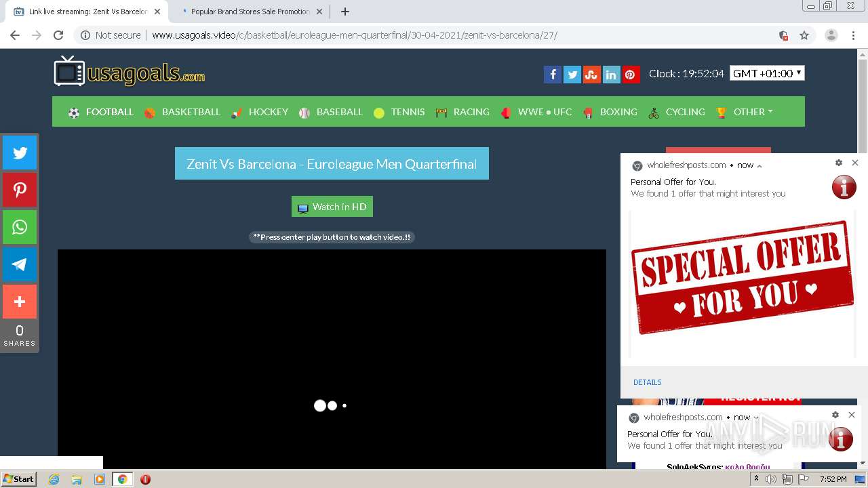Open settings gear on top notification

point(839,163)
